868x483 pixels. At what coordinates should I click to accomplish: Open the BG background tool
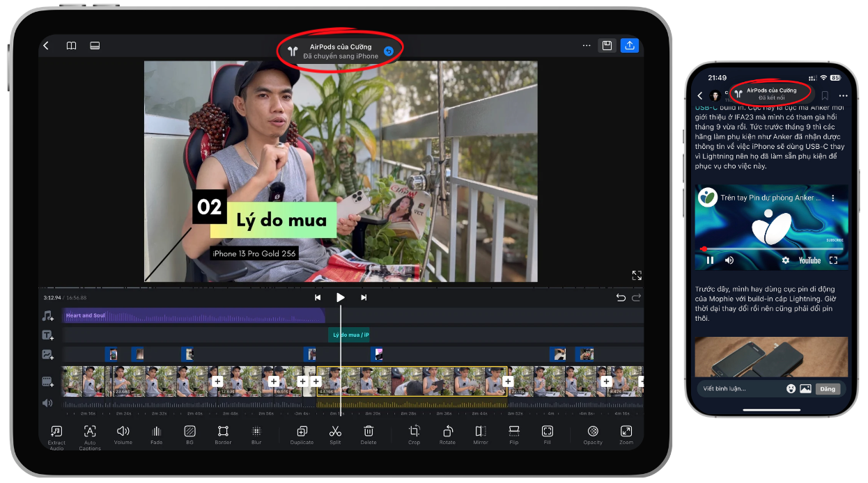(x=189, y=435)
